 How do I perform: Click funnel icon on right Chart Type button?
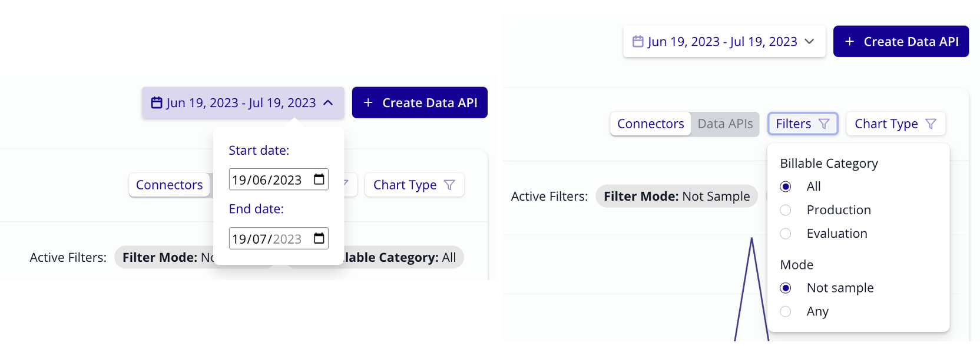[x=931, y=124]
